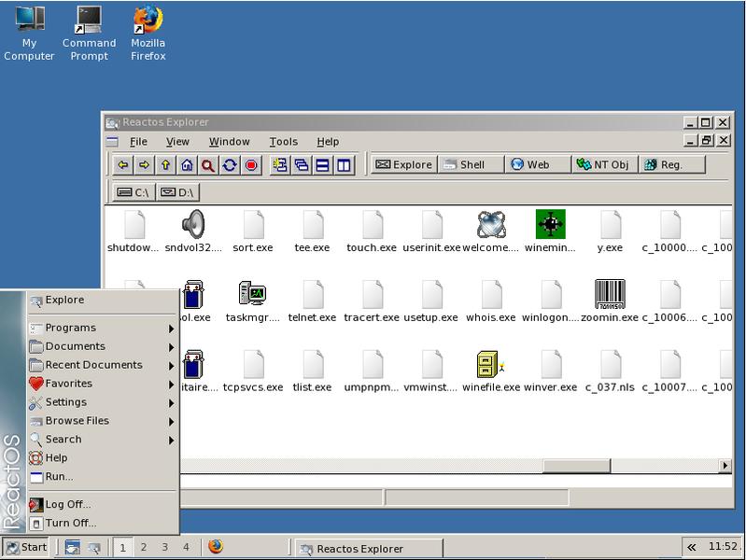Image resolution: width=746 pixels, height=560 pixels.
Task: Go up one folder level icon
Action: (165, 165)
